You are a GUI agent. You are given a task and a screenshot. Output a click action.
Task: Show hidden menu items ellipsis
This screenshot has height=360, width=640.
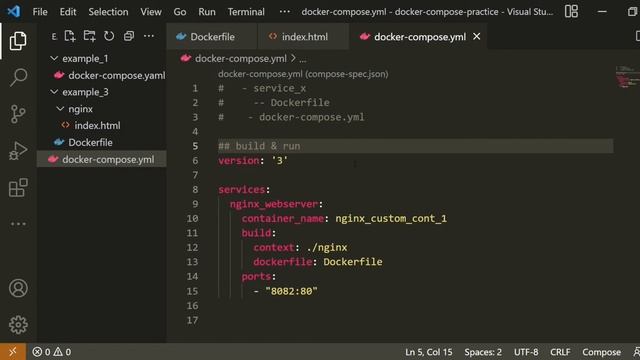coord(284,11)
